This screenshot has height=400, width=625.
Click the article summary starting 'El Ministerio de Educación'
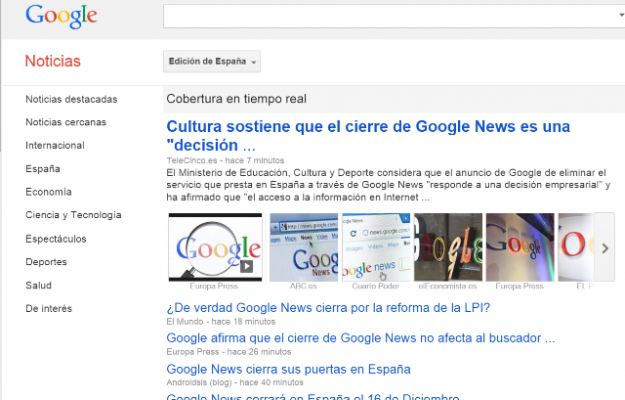click(388, 185)
